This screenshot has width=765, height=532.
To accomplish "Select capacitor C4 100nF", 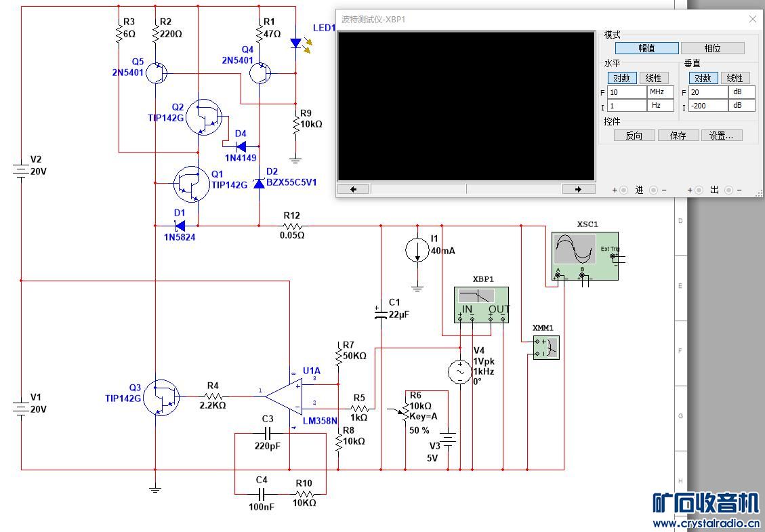I will coord(261,493).
